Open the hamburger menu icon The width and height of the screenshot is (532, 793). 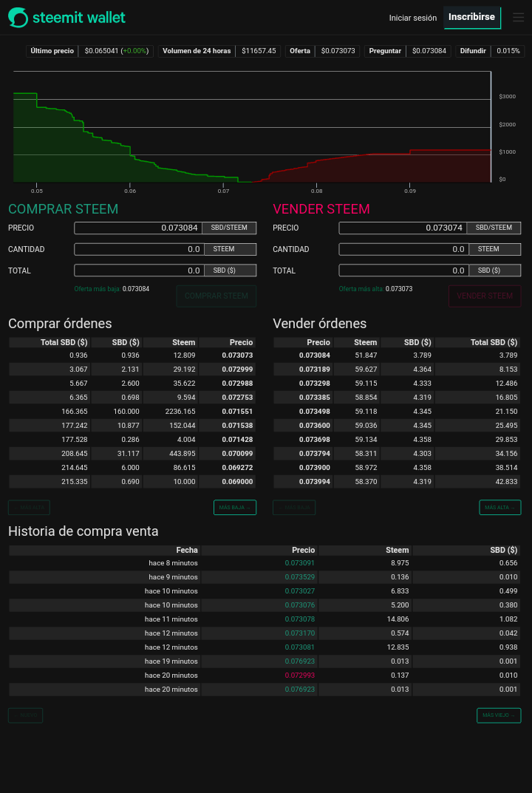519,18
